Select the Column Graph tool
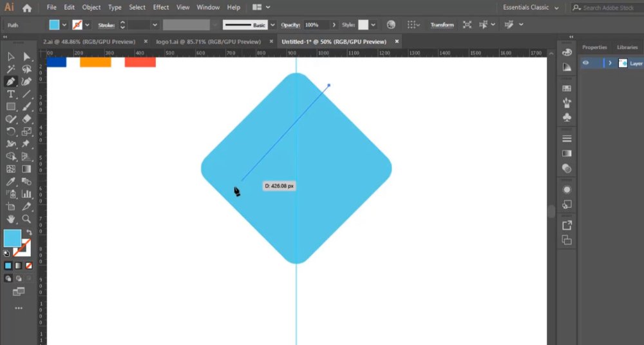 click(26, 194)
